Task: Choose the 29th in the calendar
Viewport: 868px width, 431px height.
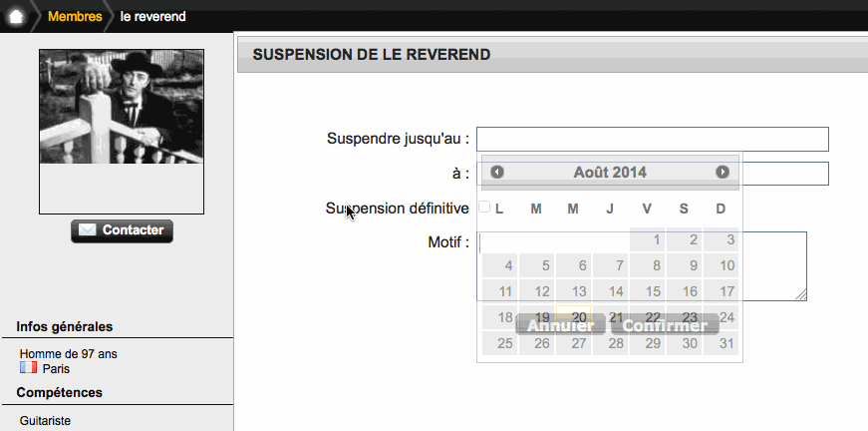Action: click(x=647, y=343)
